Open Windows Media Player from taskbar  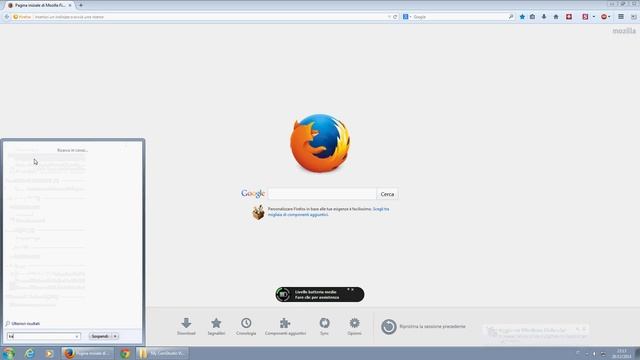pos(49,353)
